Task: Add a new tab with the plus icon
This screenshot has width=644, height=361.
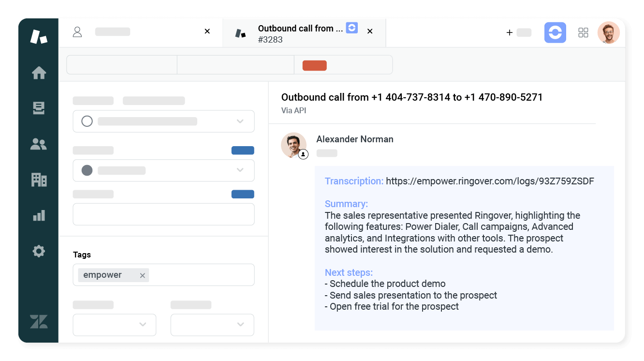Action: 510,32
